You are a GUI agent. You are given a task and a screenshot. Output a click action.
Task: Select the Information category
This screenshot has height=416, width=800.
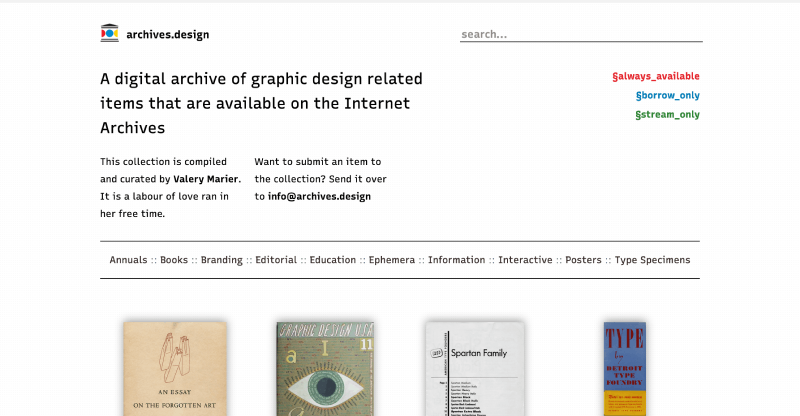point(457,260)
